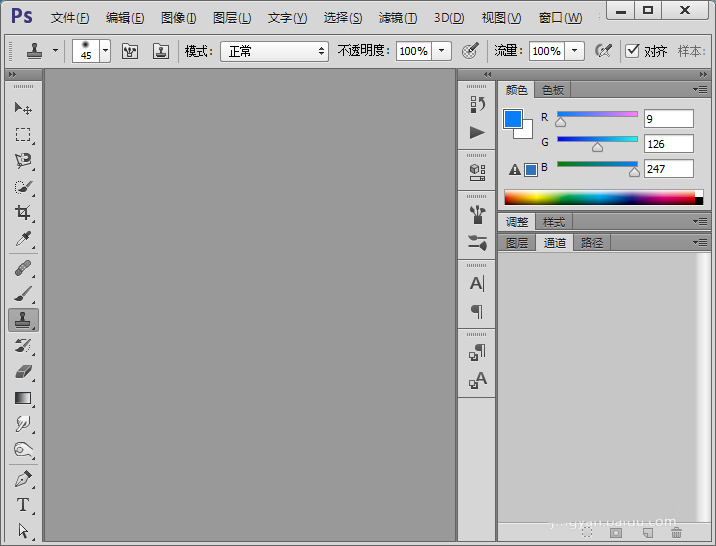Toggle the 对齐 (Aligned) checkbox
The width and height of the screenshot is (716, 546).
632,51
